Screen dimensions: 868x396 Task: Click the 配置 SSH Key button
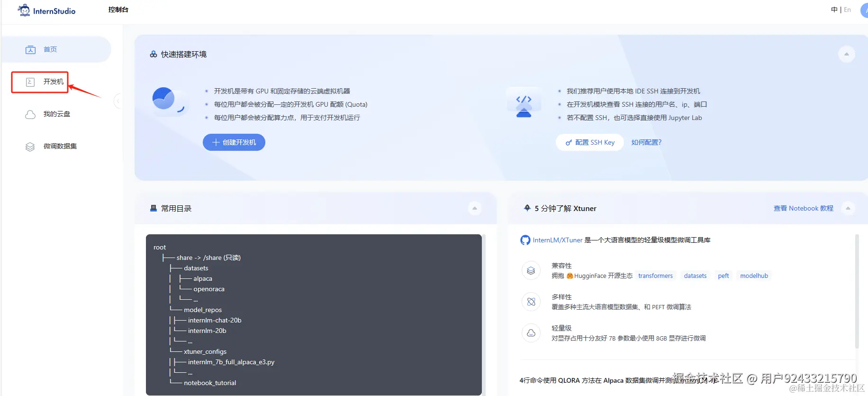(x=590, y=142)
